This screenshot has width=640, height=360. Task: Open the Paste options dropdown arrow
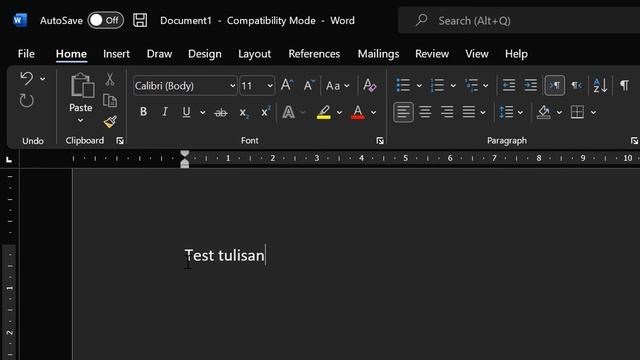pyautogui.click(x=80, y=120)
